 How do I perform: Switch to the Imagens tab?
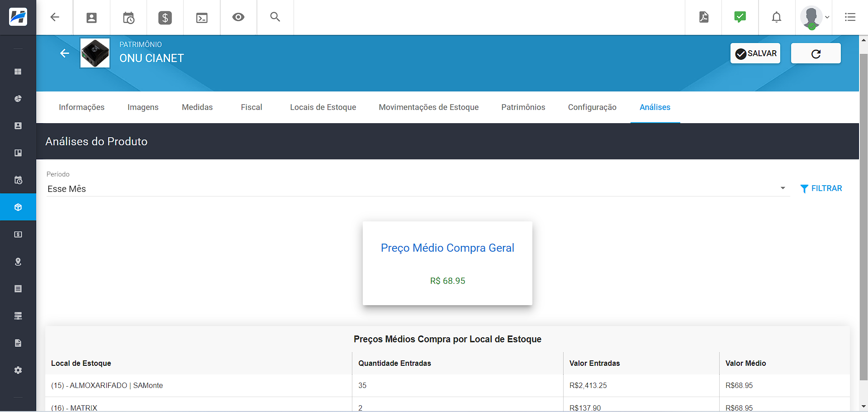pos(143,107)
